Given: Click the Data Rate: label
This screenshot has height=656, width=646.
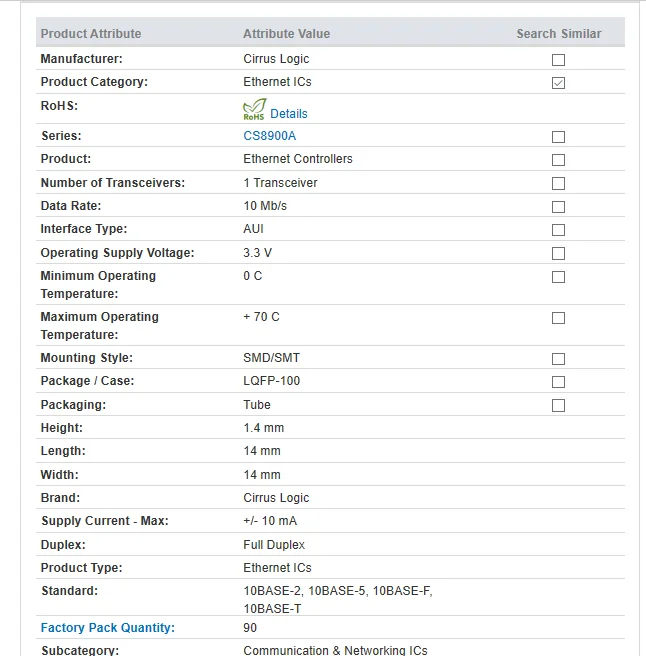Looking at the screenshot, I should click(71, 206).
